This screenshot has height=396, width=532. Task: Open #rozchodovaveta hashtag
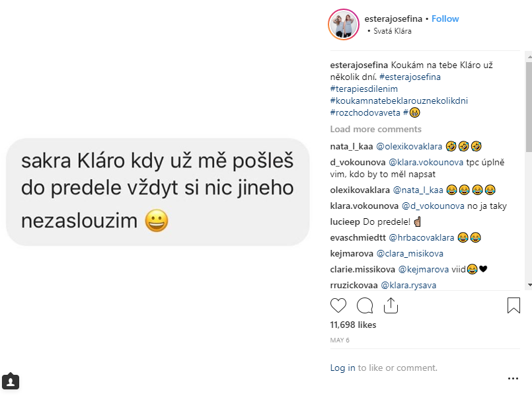pos(365,112)
